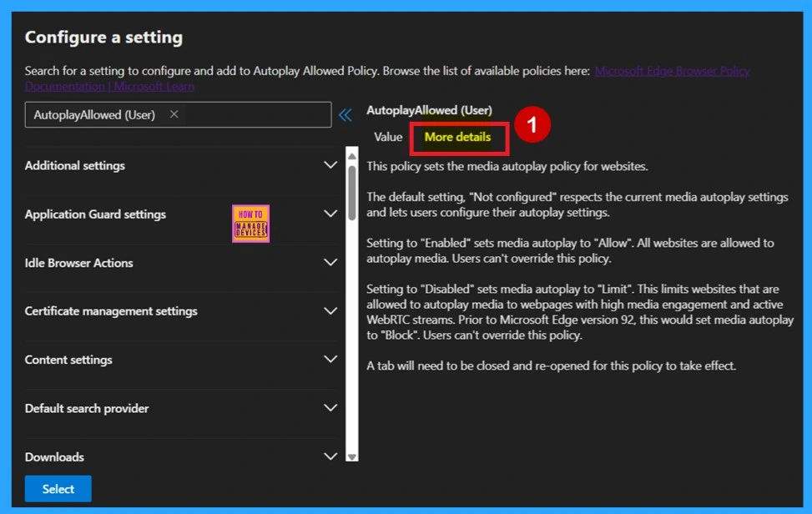Expand Additional settings chevron
This screenshot has width=812, height=514.
[x=330, y=165]
